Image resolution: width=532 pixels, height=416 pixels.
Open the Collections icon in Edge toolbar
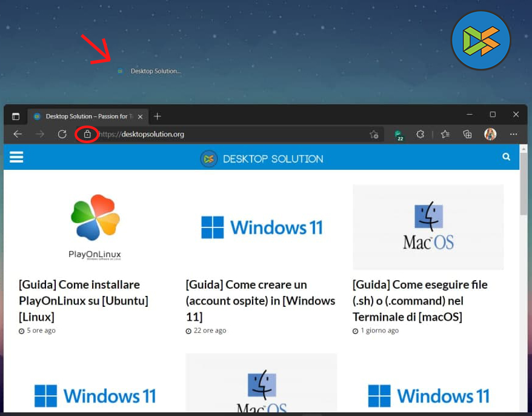point(467,134)
